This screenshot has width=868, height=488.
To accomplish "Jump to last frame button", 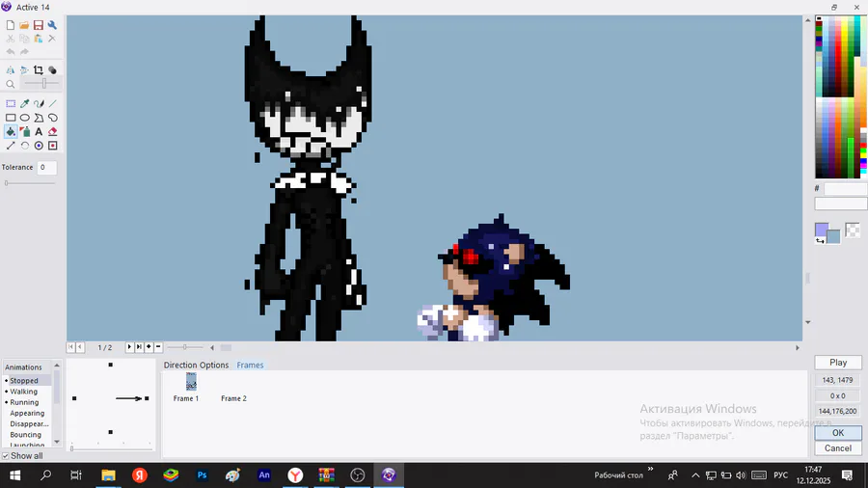I will [139, 347].
